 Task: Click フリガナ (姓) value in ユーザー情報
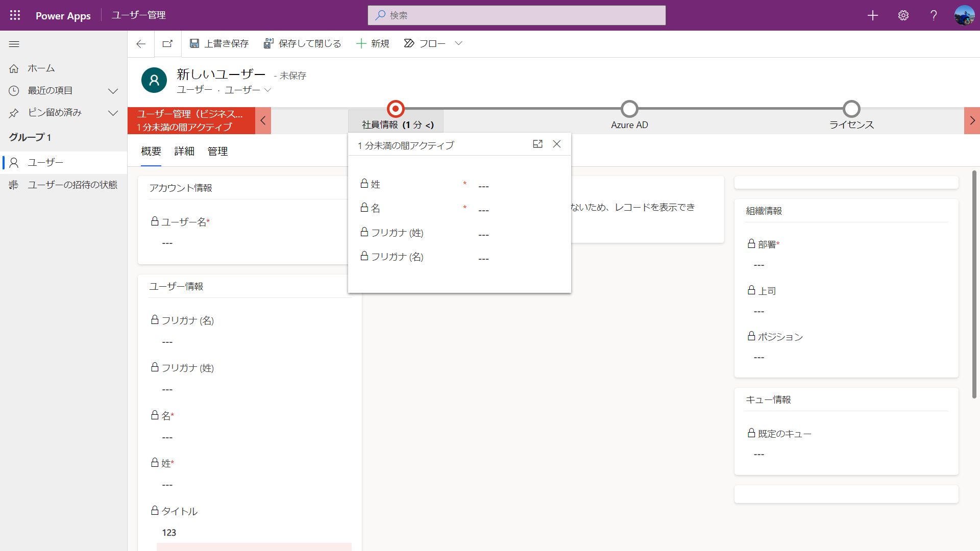pos(254,390)
